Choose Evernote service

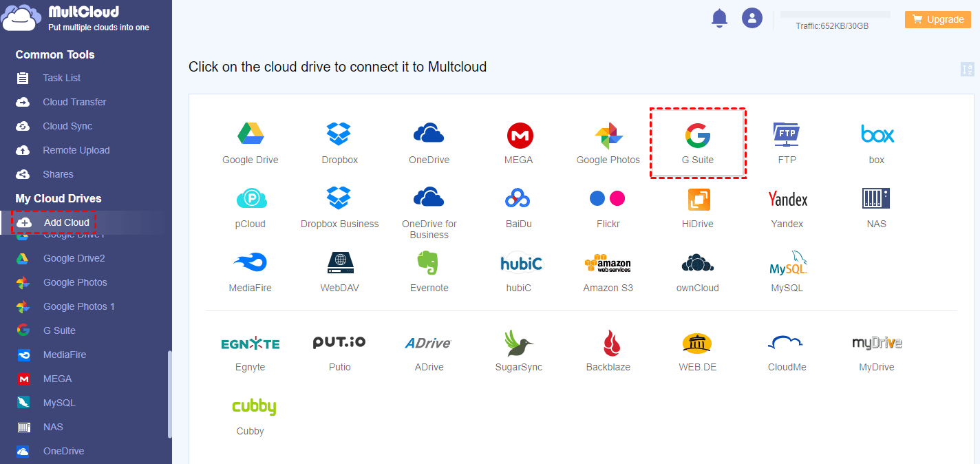click(x=429, y=272)
